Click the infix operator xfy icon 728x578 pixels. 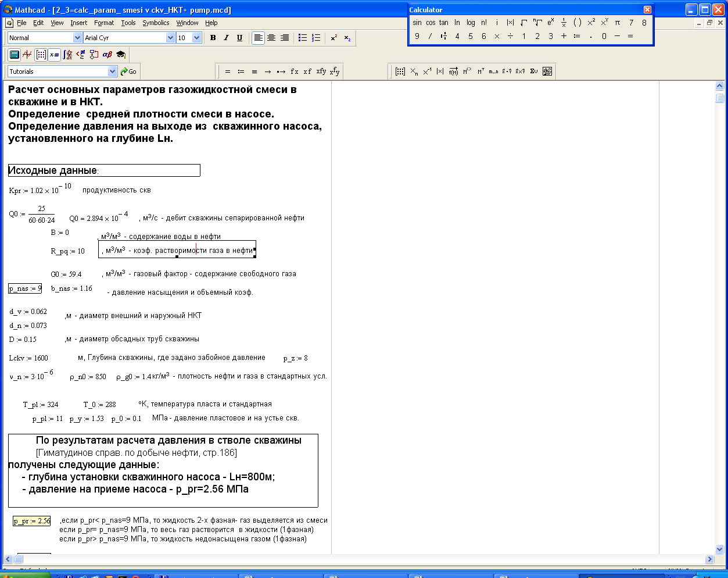tap(321, 72)
